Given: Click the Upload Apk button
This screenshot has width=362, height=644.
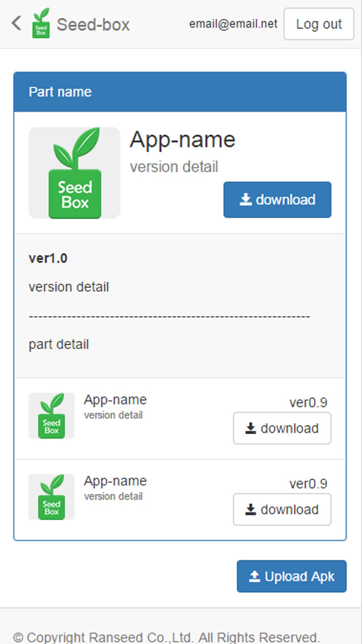Looking at the screenshot, I should pyautogui.click(x=292, y=576).
